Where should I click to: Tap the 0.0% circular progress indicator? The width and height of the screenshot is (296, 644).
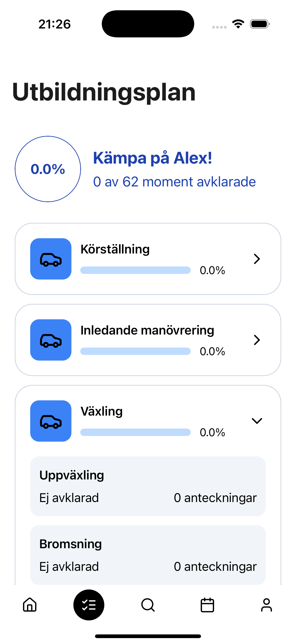click(48, 169)
